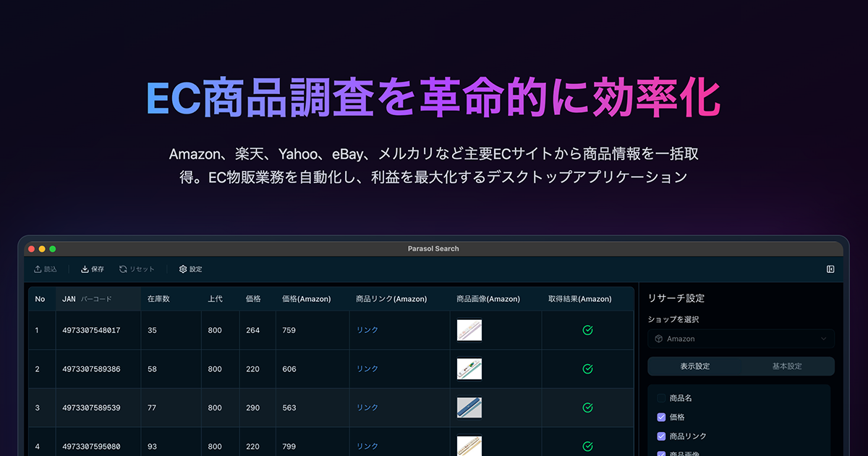The image size is (868, 456).
Task: Collapse the sidebar with the panel icon
Action: click(x=830, y=269)
